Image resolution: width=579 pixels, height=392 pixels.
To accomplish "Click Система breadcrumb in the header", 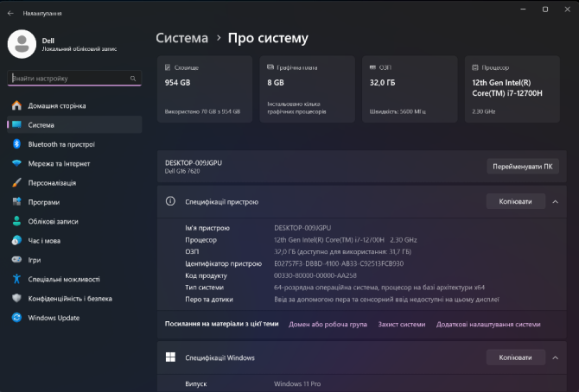I will pos(181,38).
